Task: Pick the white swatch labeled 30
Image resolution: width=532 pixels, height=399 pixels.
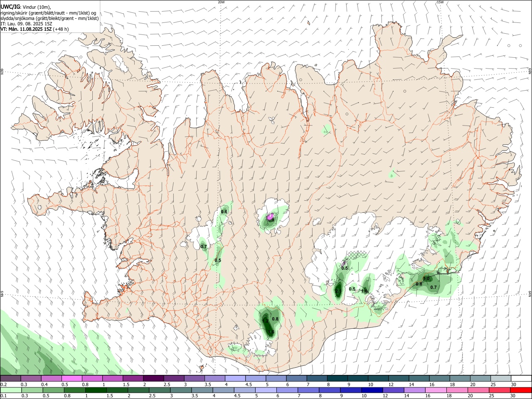Action: (x=521, y=379)
